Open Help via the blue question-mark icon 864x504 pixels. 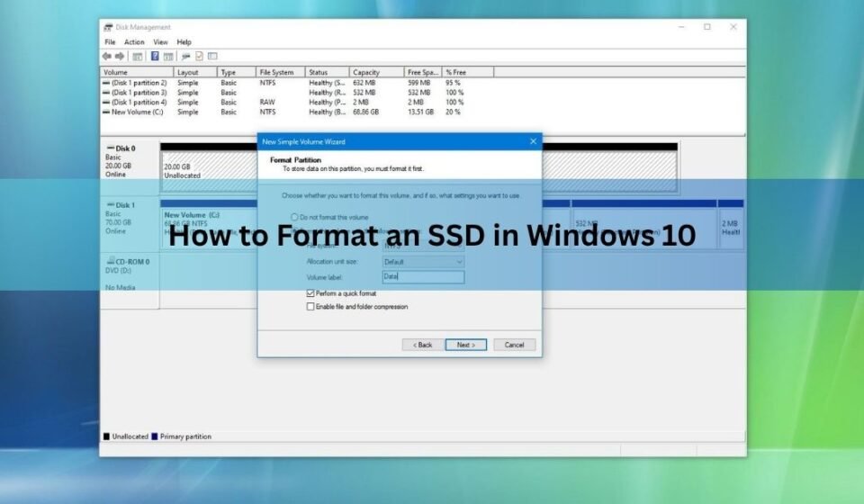point(155,56)
